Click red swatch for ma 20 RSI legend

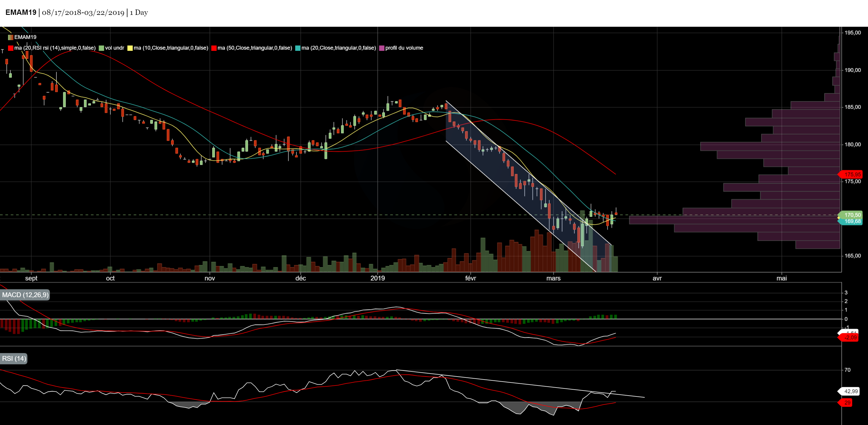[11, 48]
